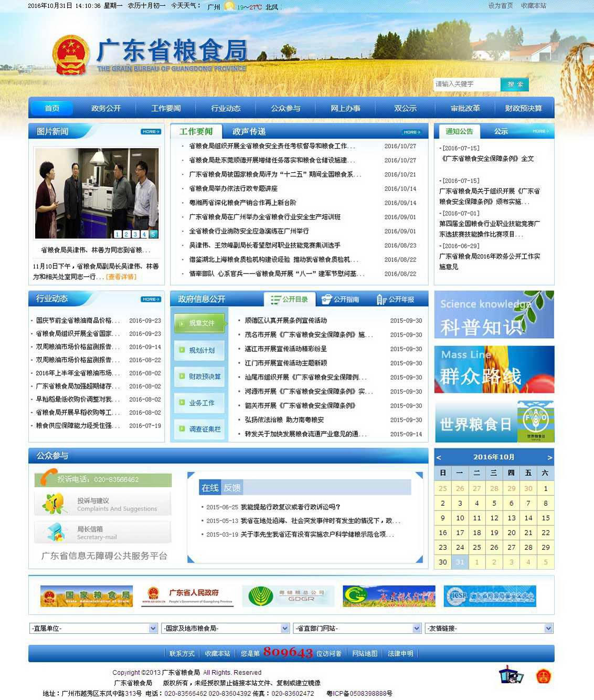Open article 弘扬依法治粮 助力南粤粮安
The height and width of the screenshot is (700, 594).
point(284,420)
